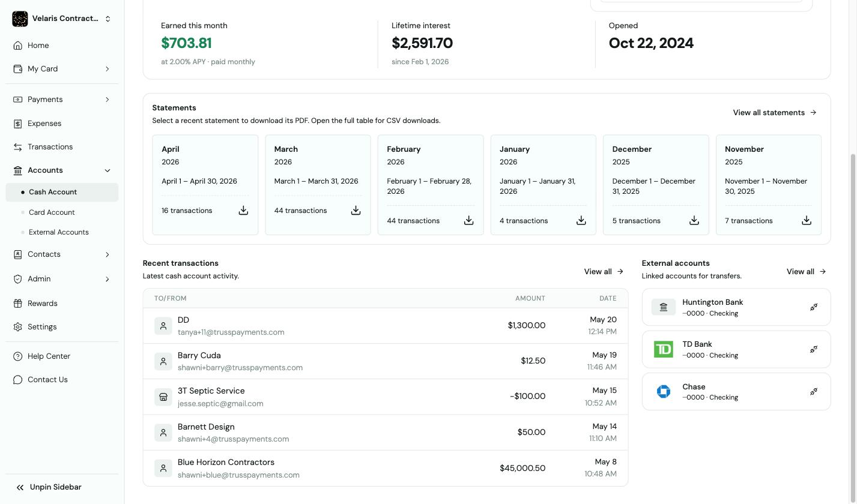Click the Huntington Bank building icon
857x504 pixels.
coord(664,307)
